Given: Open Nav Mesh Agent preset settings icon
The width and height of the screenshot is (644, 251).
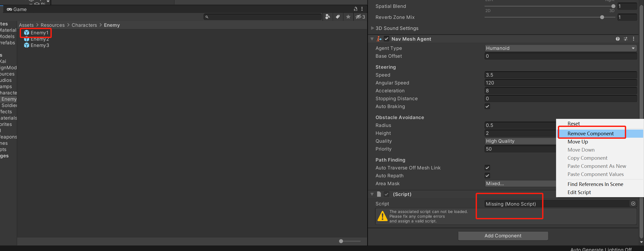Looking at the screenshot, I should (x=626, y=39).
